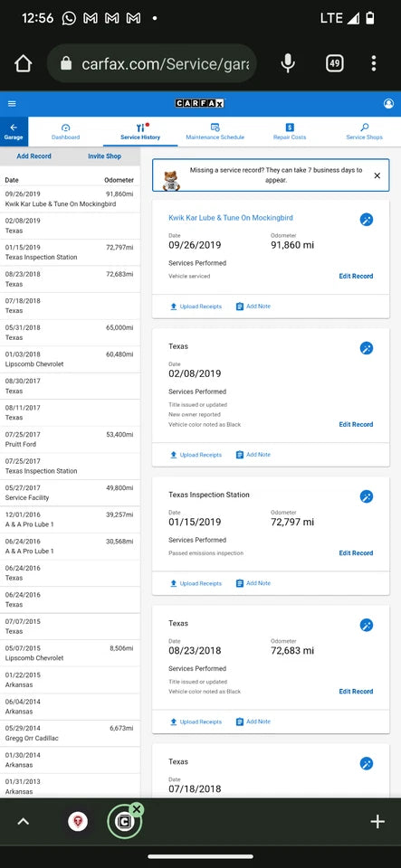This screenshot has height=868, width=401.
Task: Expand the bottom tab strip chevron
Action: coord(23,822)
